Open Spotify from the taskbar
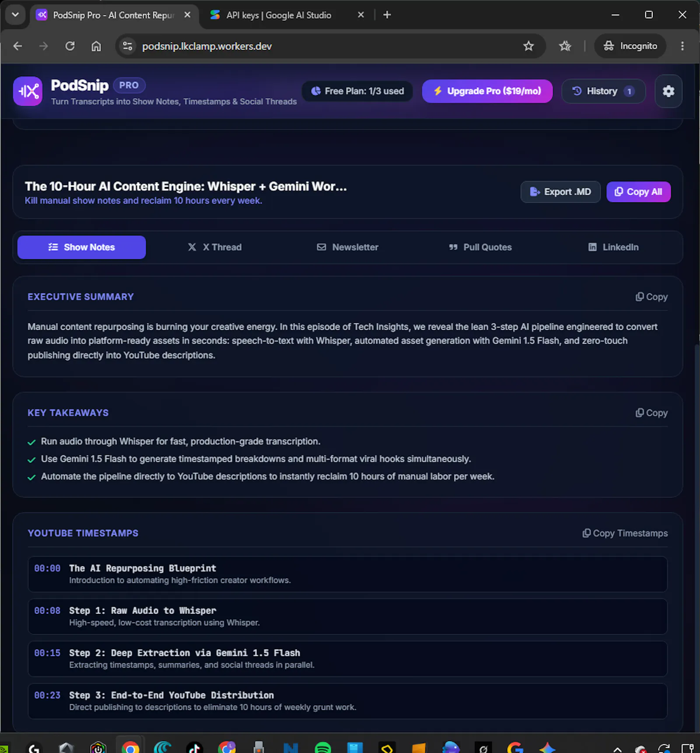The height and width of the screenshot is (753, 700). tap(323, 748)
